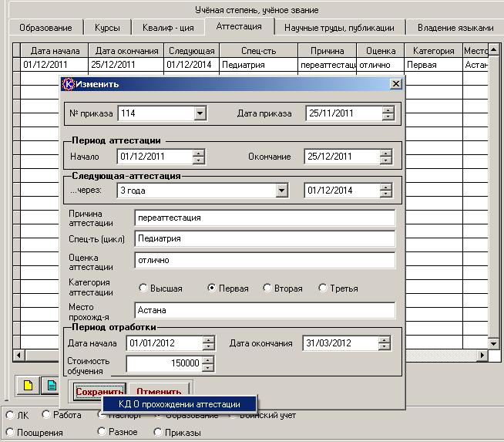Click the Стоимость обучения 150000 field
The image size is (504, 442).
point(165,363)
